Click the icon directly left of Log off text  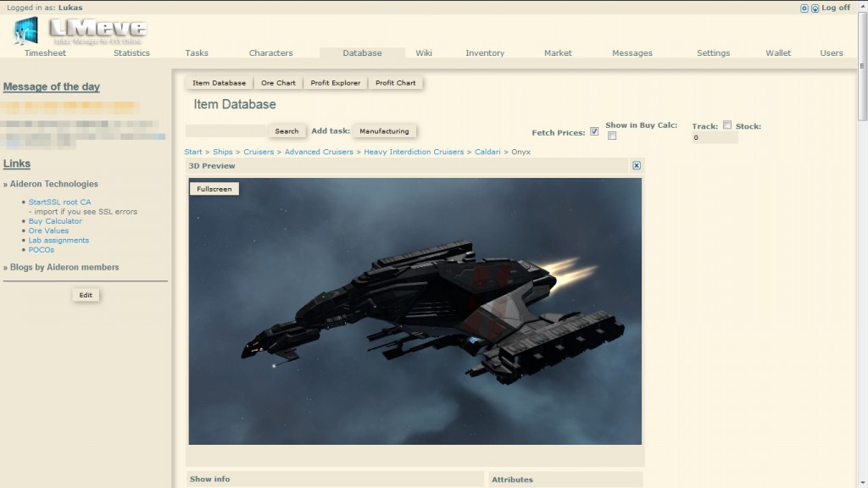pos(815,8)
